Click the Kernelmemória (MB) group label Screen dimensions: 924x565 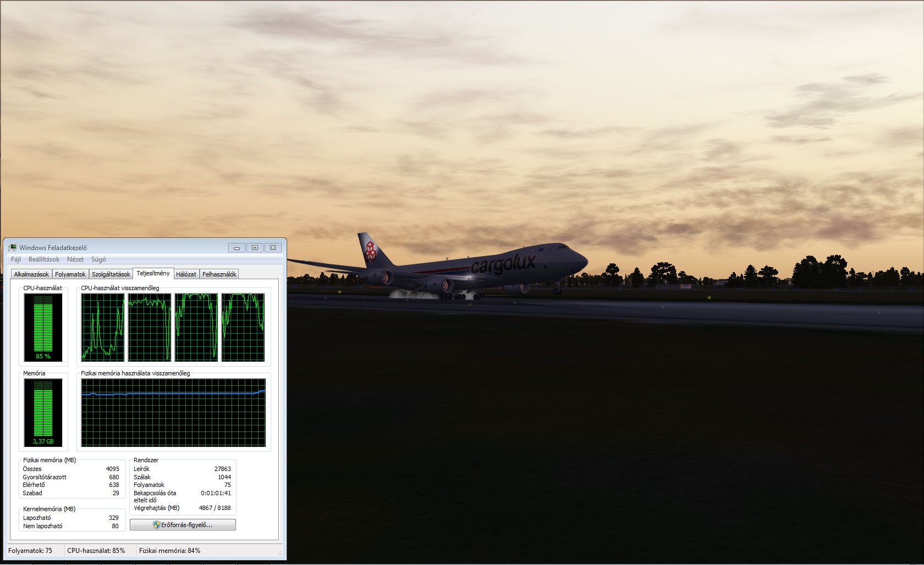click(50, 509)
